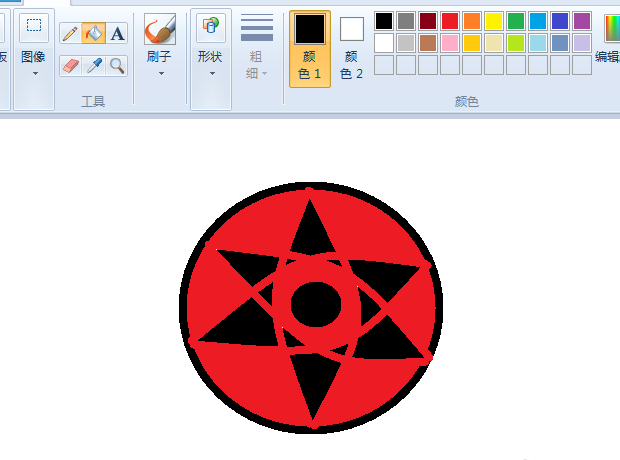Pick the brown color swatch
Image resolution: width=620 pixels, height=460 pixels.
click(x=428, y=43)
